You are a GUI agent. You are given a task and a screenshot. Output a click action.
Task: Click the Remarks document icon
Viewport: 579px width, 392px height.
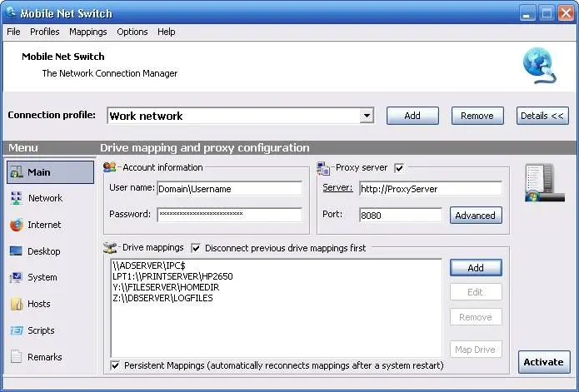[17, 356]
